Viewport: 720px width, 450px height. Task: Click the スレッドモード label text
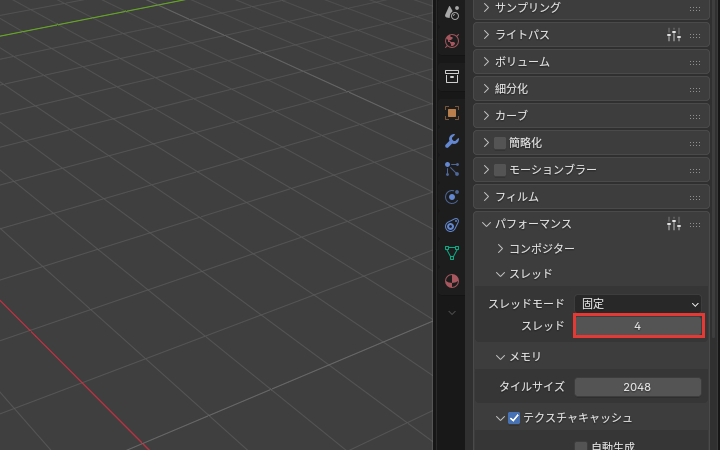pyautogui.click(x=526, y=304)
